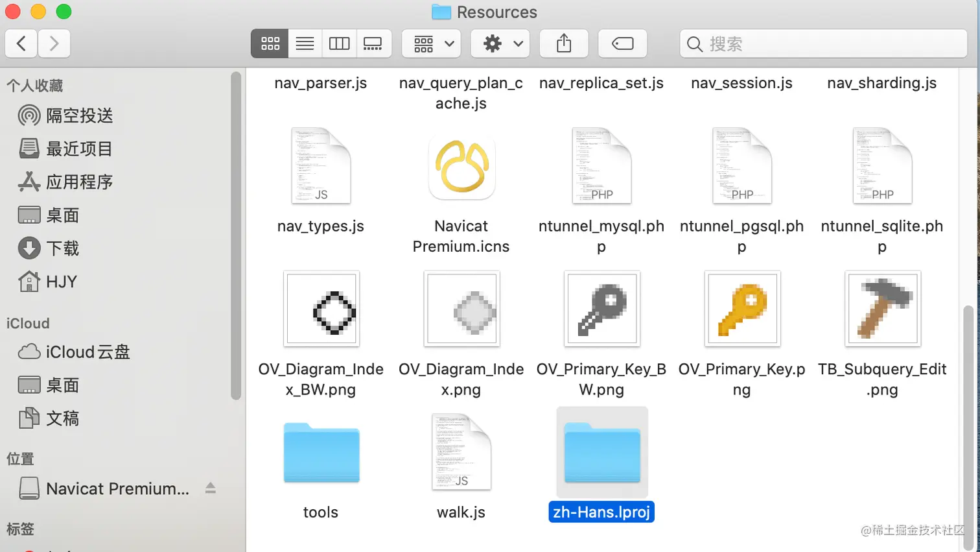
Task: Open the gear action menu
Action: click(x=500, y=43)
